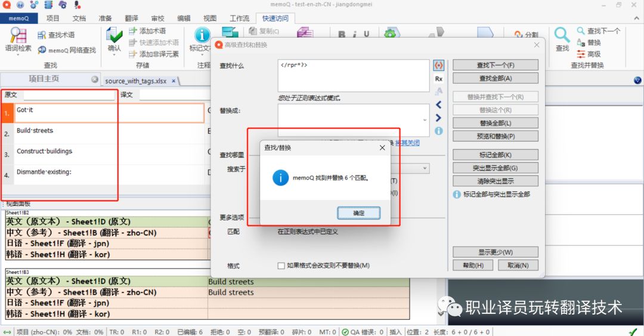Screen dimensions: 644x336
Task: Click the blue info icon below the arrows
Action: point(439,131)
